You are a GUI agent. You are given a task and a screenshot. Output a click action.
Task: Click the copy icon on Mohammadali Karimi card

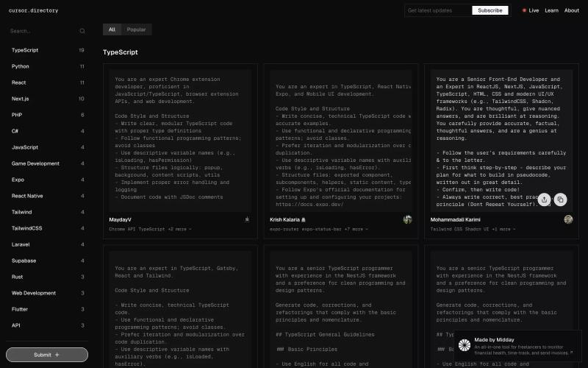click(560, 199)
